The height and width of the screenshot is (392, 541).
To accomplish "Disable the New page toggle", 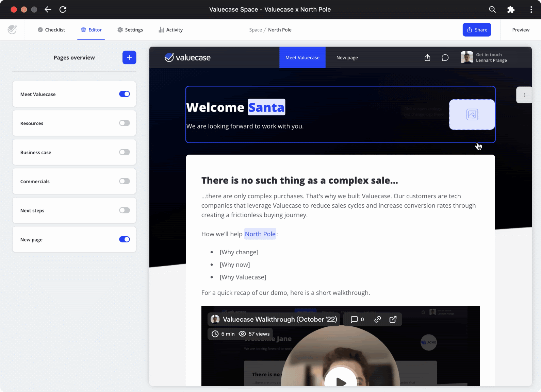I will tap(125, 239).
